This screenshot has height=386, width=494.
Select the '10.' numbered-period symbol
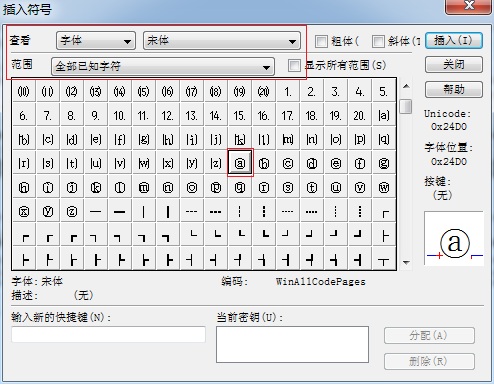(x=120, y=115)
